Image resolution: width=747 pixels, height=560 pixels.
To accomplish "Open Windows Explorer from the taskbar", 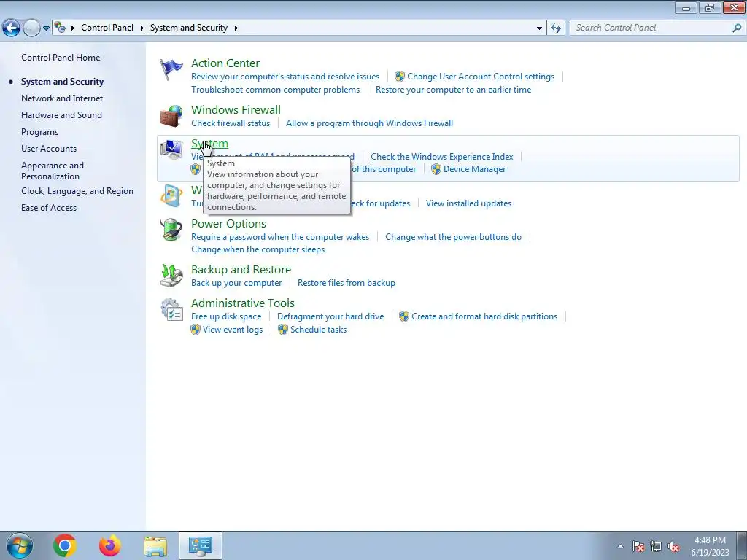I will click(155, 546).
